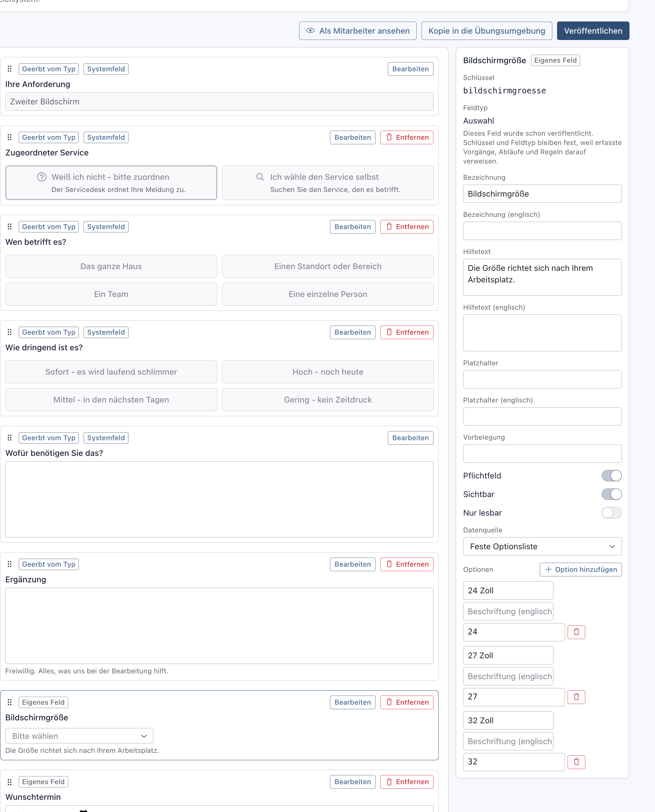Image resolution: width=655 pixels, height=812 pixels.
Task: Delete the 27 Zoll option
Action: [576, 697]
